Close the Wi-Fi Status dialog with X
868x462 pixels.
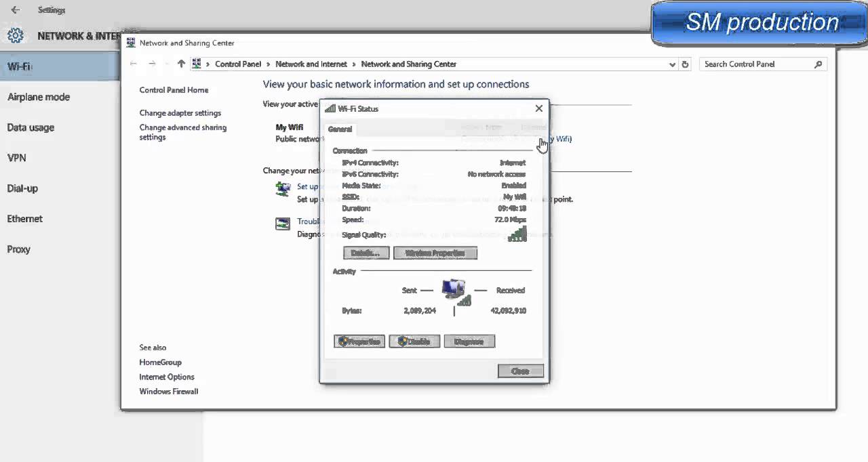538,108
